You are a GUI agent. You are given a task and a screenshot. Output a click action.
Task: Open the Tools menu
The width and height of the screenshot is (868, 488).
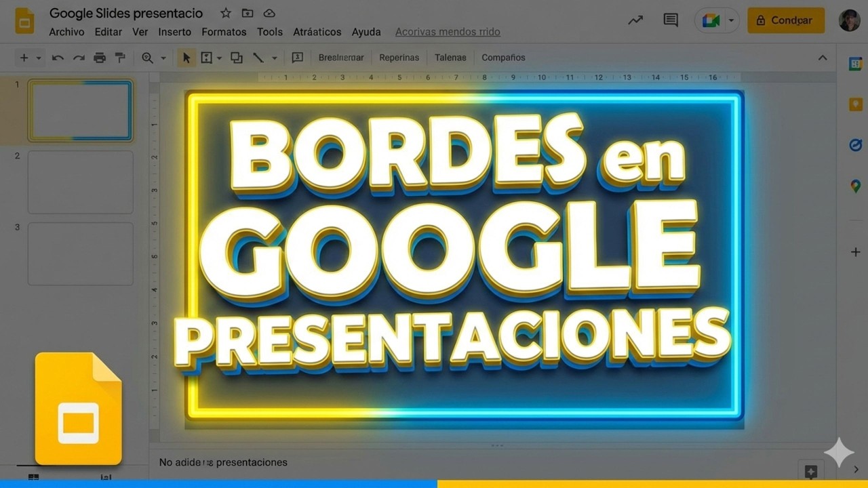coord(270,32)
